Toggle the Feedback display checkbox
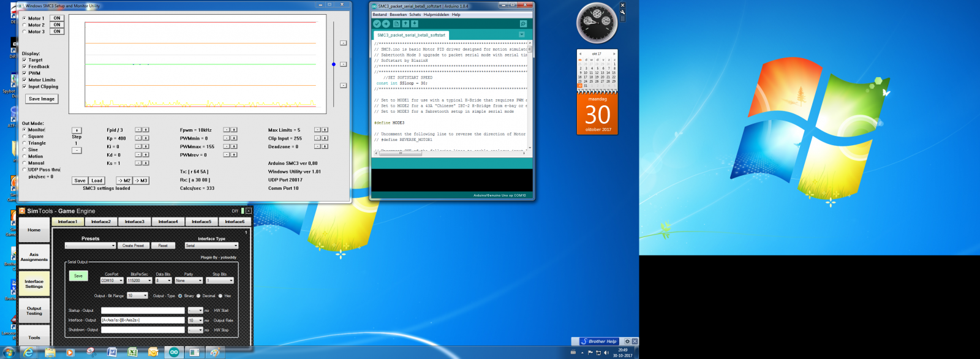Image resolution: width=980 pixels, height=359 pixels. pyautogui.click(x=24, y=67)
